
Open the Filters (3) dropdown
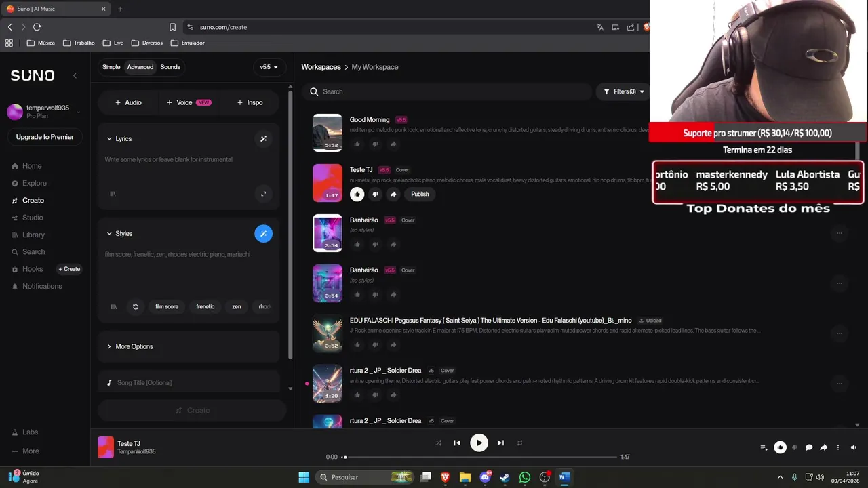coord(624,91)
